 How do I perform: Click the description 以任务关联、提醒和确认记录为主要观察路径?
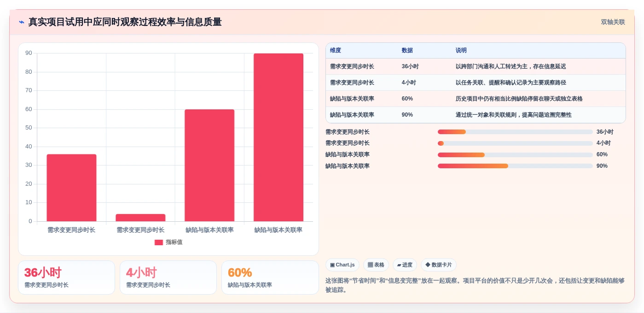click(x=511, y=83)
